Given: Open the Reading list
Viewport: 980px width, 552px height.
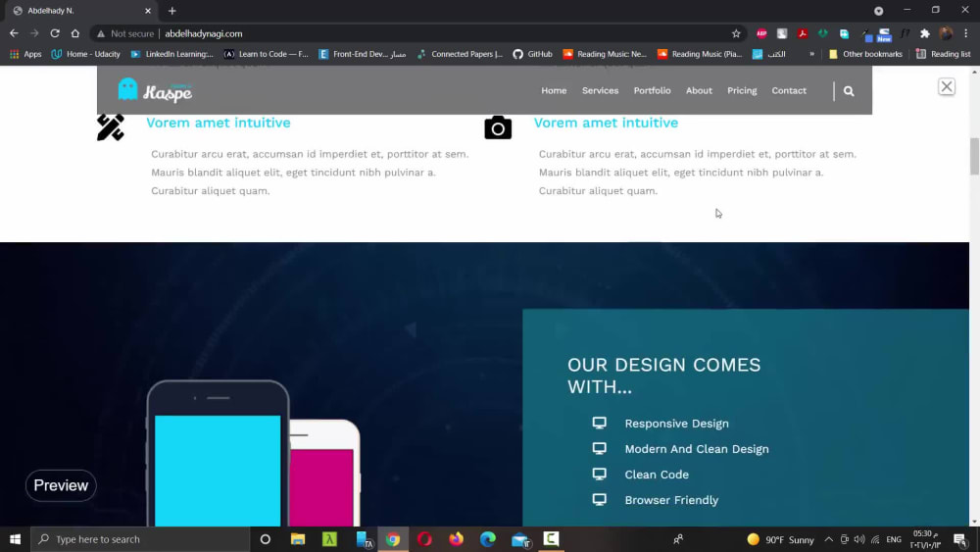Looking at the screenshot, I should pyautogui.click(x=943, y=54).
